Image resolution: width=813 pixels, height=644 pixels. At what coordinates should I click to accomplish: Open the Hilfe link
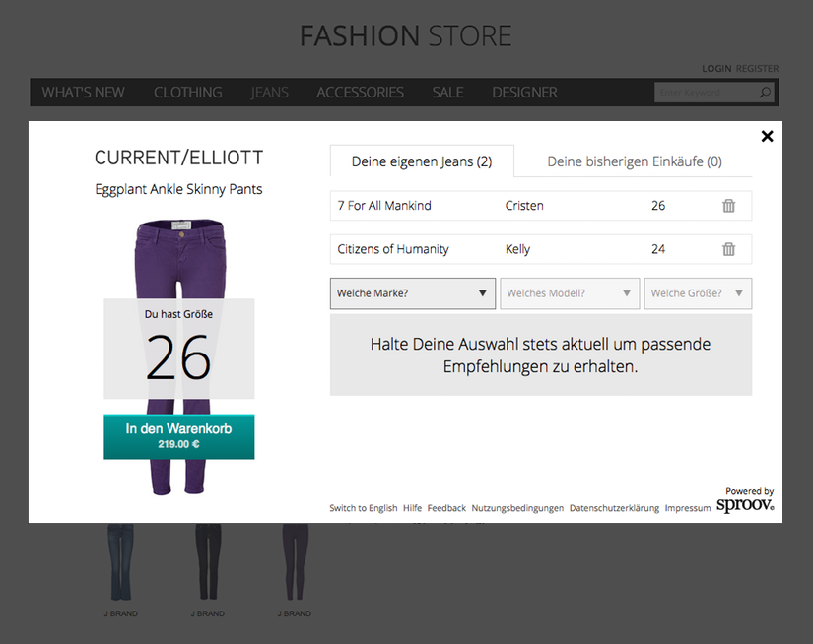click(x=412, y=508)
